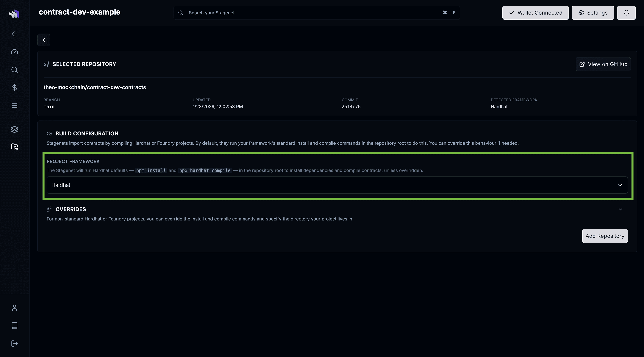
Task: Open the user profile sidebar icon
Action: point(15,308)
